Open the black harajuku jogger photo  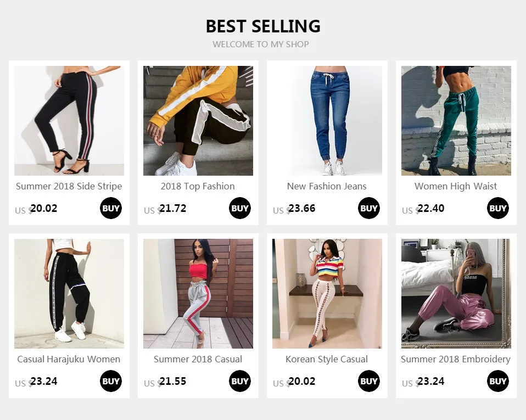click(69, 294)
